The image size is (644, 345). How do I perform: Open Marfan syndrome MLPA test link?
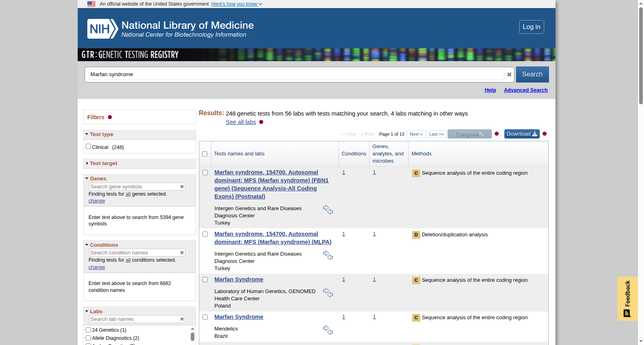coord(273,238)
